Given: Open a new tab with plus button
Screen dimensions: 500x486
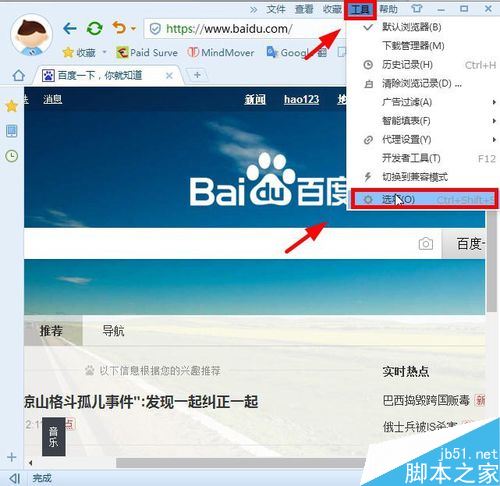Looking at the screenshot, I should (x=197, y=75).
